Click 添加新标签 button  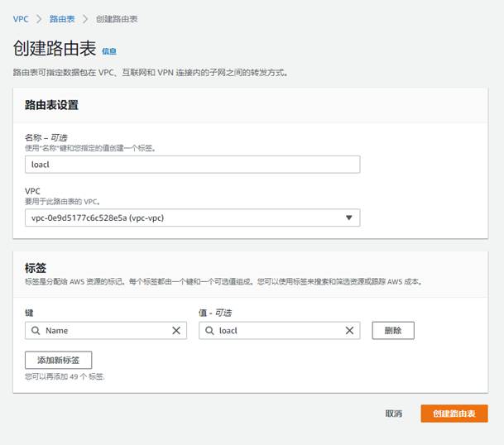(x=58, y=360)
